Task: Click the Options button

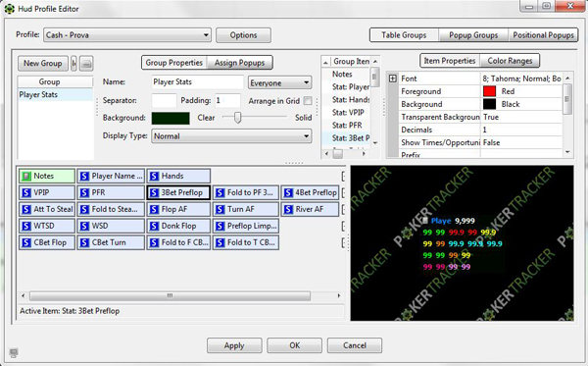Action: point(243,35)
